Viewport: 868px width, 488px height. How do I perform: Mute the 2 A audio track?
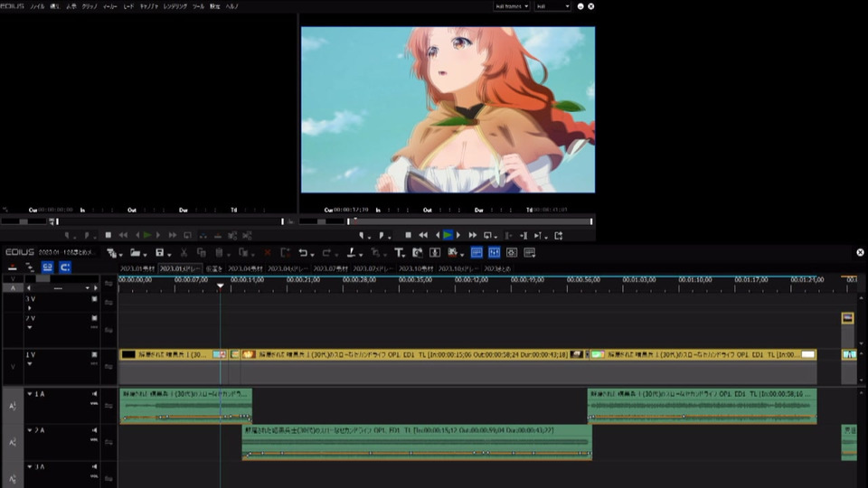94,430
